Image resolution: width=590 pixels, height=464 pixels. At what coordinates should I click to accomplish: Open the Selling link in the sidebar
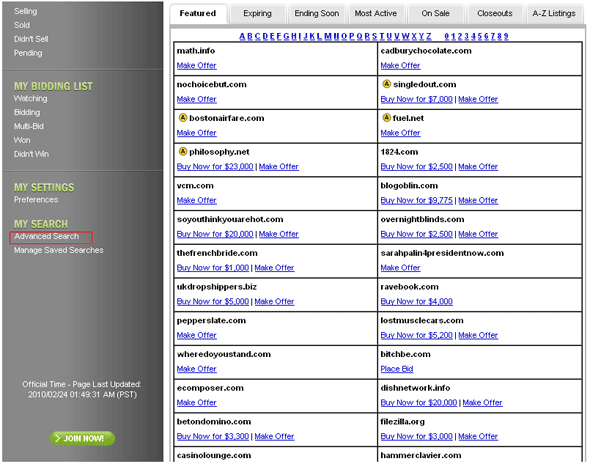coord(26,11)
